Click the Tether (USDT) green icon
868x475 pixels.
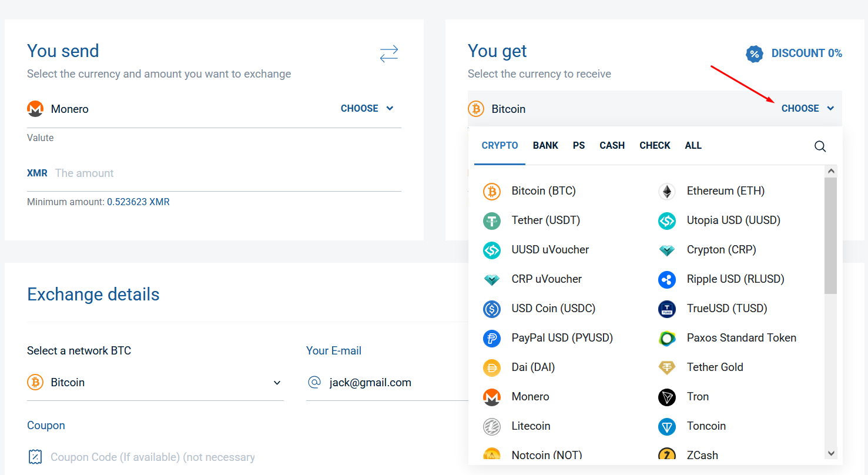pyautogui.click(x=491, y=220)
